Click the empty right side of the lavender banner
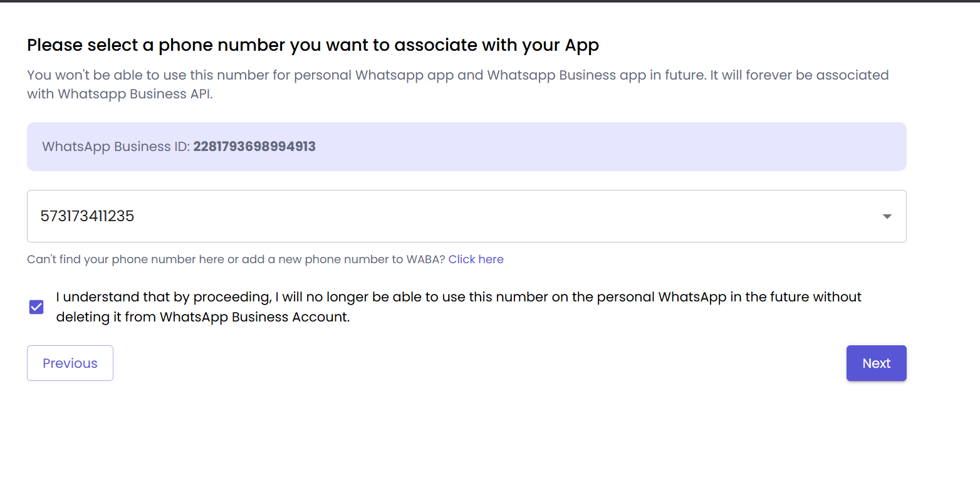Viewport: 980px width, 480px height. click(x=689, y=147)
